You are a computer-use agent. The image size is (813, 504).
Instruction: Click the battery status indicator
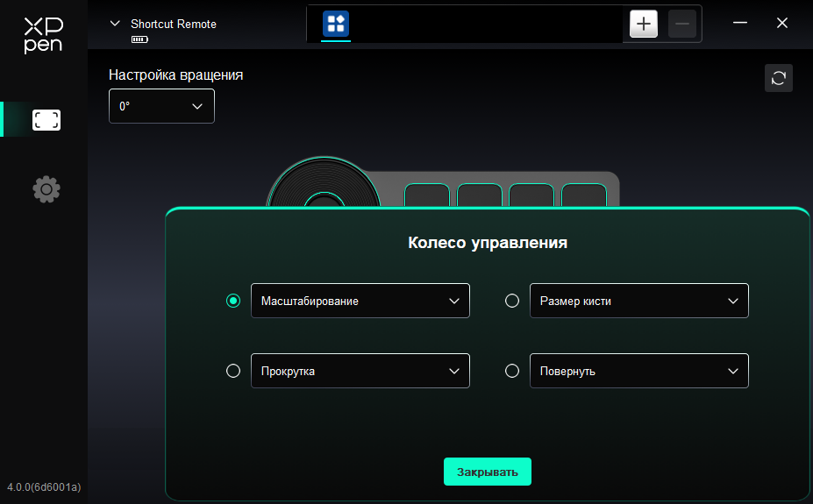pyautogui.click(x=139, y=39)
